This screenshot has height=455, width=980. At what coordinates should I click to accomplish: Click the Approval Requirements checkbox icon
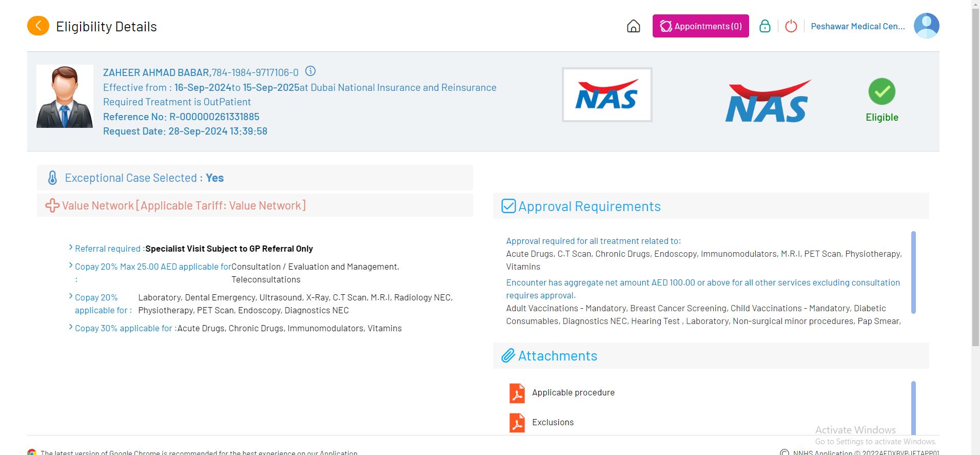pyautogui.click(x=508, y=206)
